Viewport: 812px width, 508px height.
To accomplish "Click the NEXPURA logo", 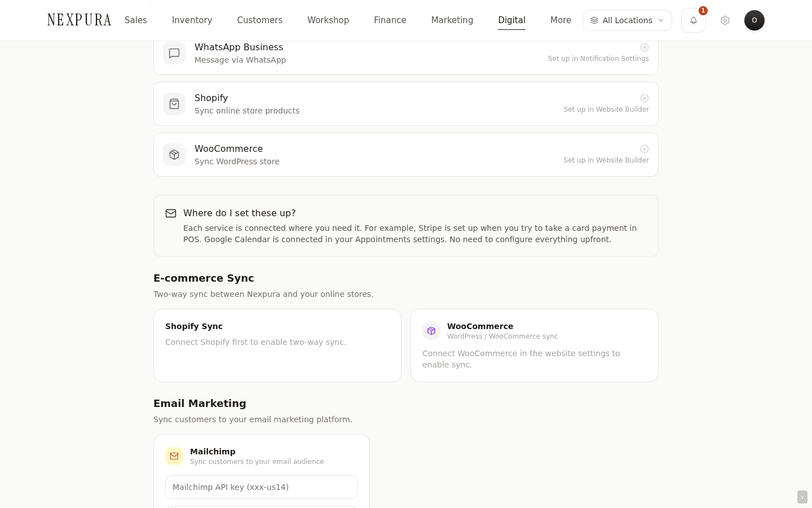I will (x=80, y=20).
